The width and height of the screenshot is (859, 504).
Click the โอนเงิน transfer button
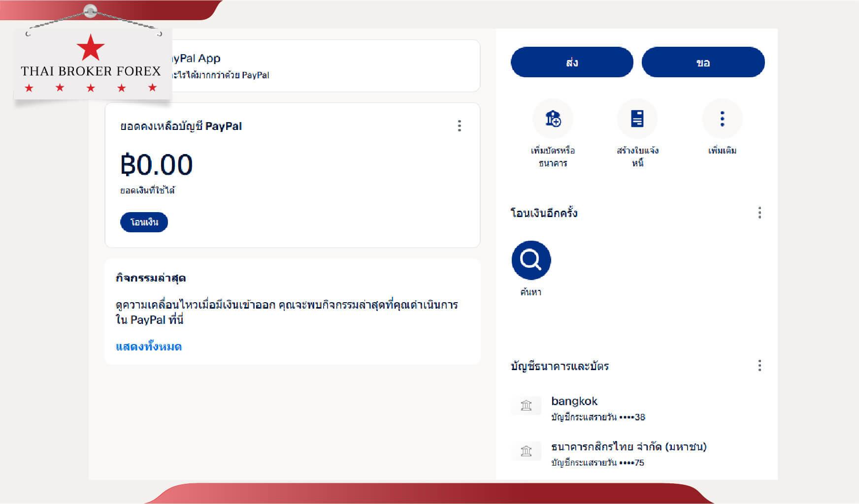(144, 222)
